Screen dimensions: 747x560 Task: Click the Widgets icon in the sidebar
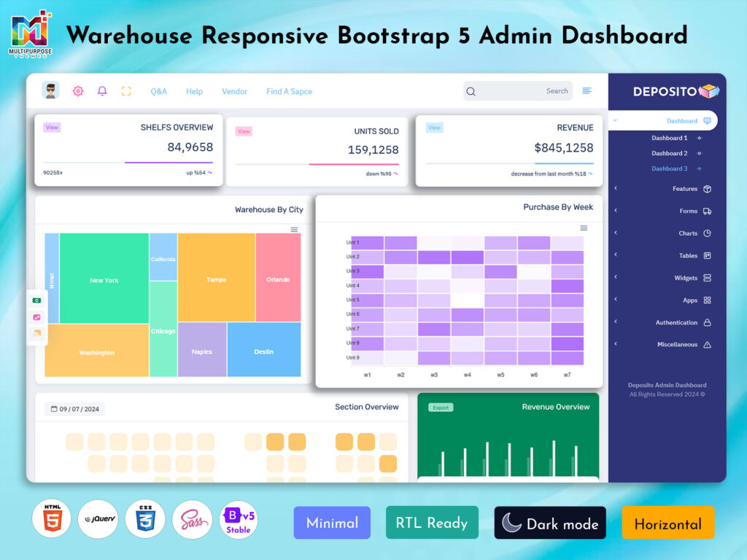click(709, 278)
